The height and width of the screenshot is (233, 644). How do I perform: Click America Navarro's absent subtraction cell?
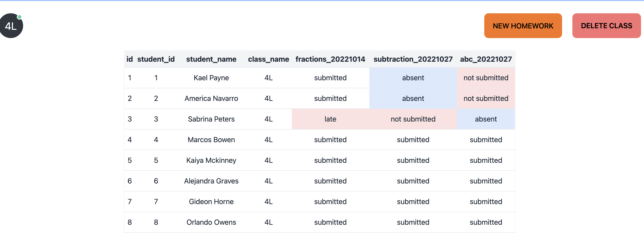coord(413,98)
